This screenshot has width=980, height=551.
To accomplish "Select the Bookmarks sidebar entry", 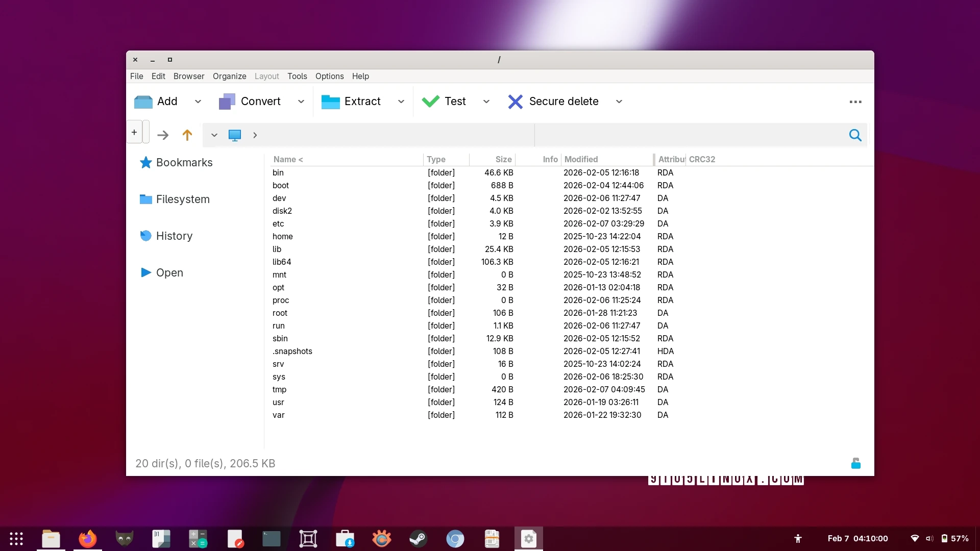I will [184, 162].
